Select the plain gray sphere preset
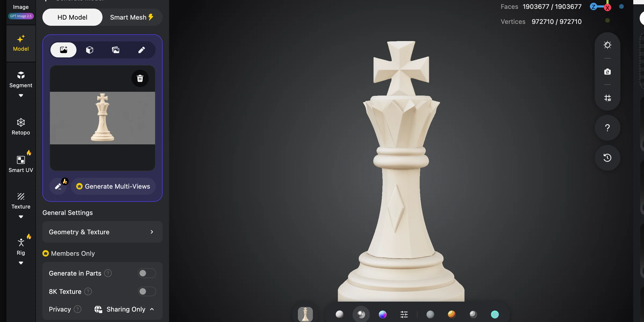 point(430,314)
